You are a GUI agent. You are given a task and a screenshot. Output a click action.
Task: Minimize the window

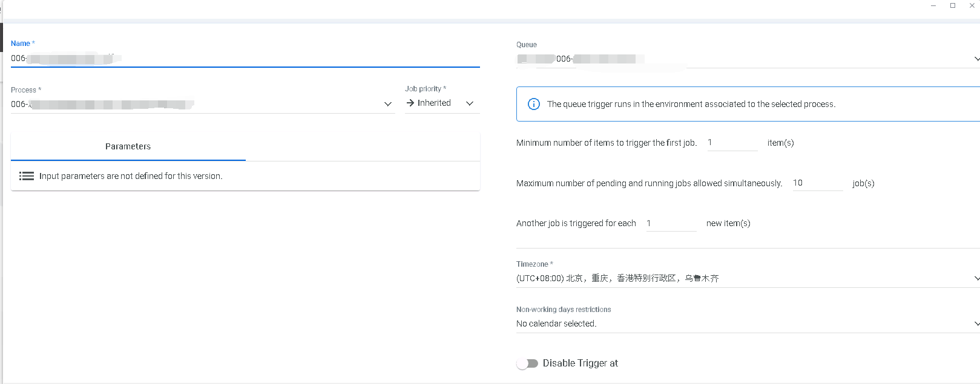pos(933,5)
